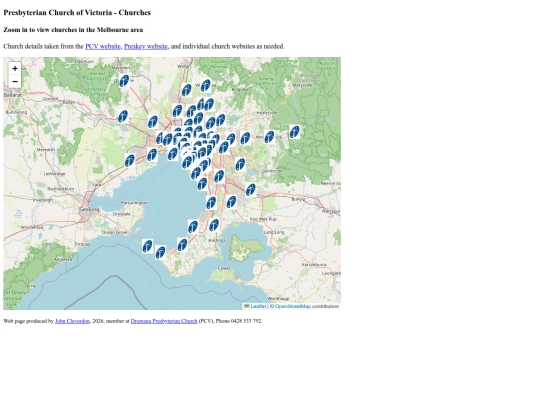Open the Preskey website link
This screenshot has height=405, width=540.
click(x=146, y=46)
